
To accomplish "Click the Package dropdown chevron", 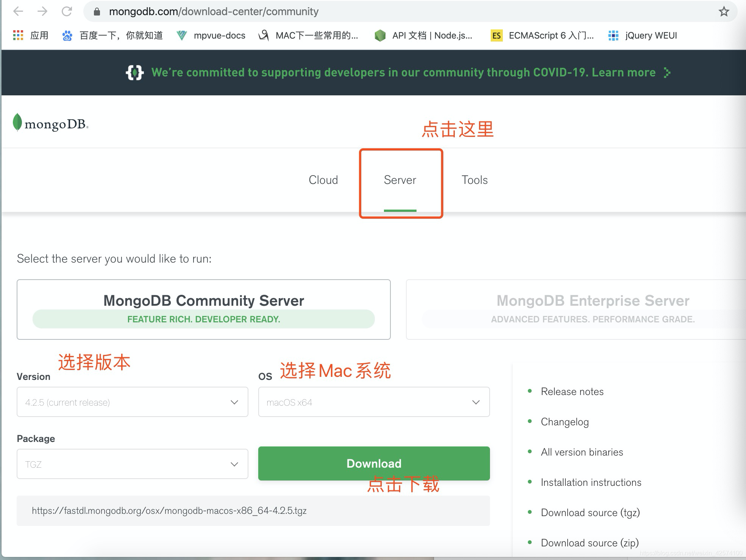I will [x=234, y=464].
